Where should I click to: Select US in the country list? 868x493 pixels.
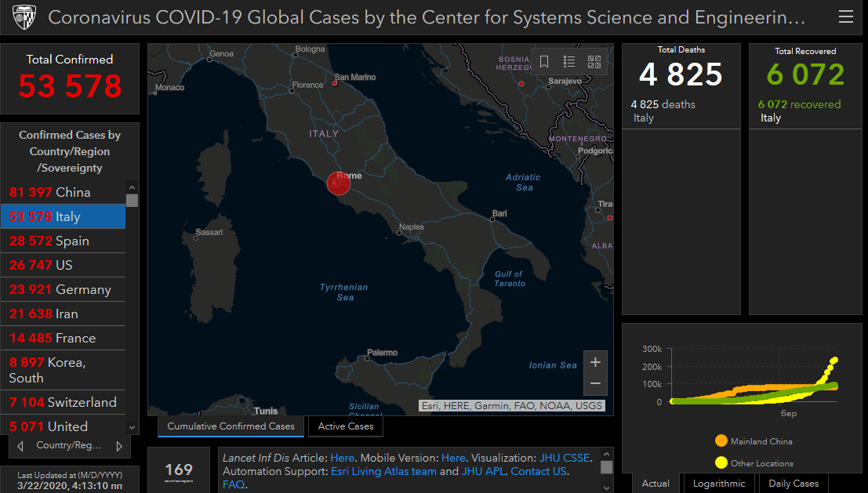click(x=63, y=265)
